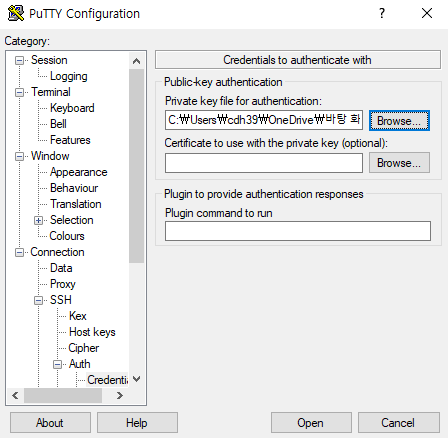
Task: Click the PuTTY icon in title bar
Action: [16, 13]
